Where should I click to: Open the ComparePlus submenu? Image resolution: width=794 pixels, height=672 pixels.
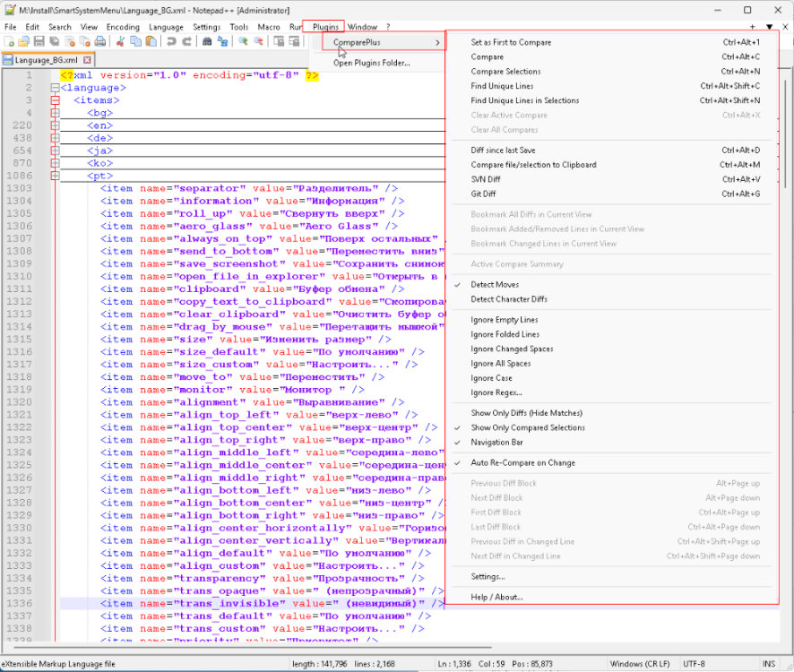click(x=384, y=42)
